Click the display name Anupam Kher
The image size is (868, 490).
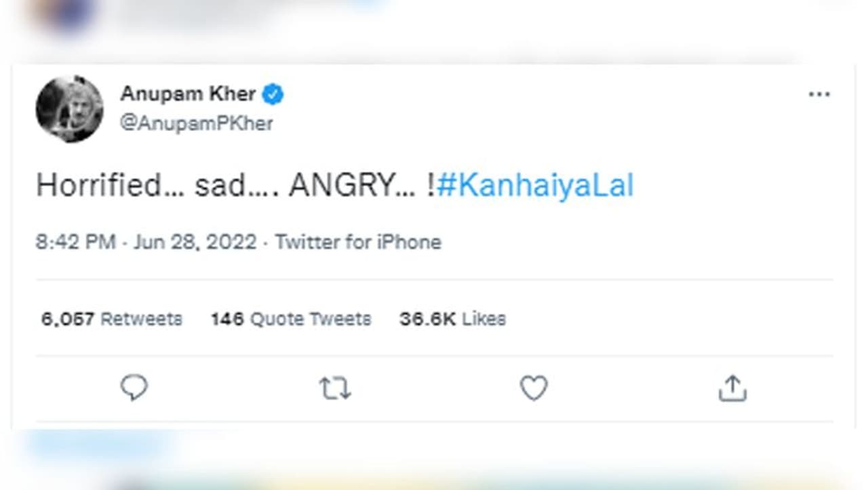point(188,94)
